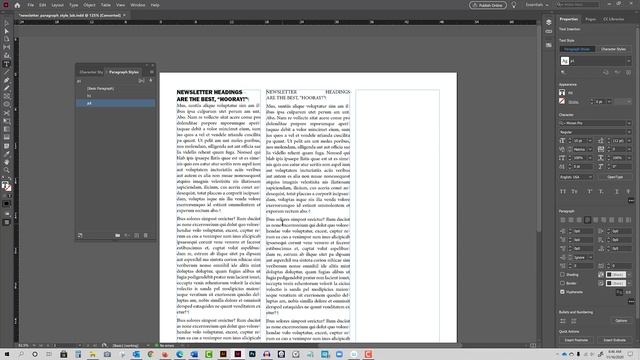640x360 pixels.
Task: Open the stroke weight dropdown
Action: coord(609,102)
